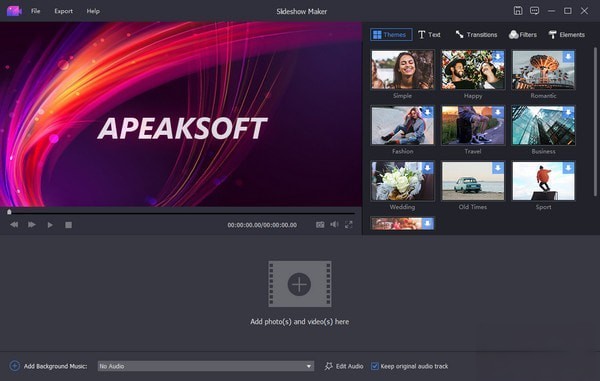
Task: Download the partially visible theme below Wedding
Action: click(x=427, y=223)
